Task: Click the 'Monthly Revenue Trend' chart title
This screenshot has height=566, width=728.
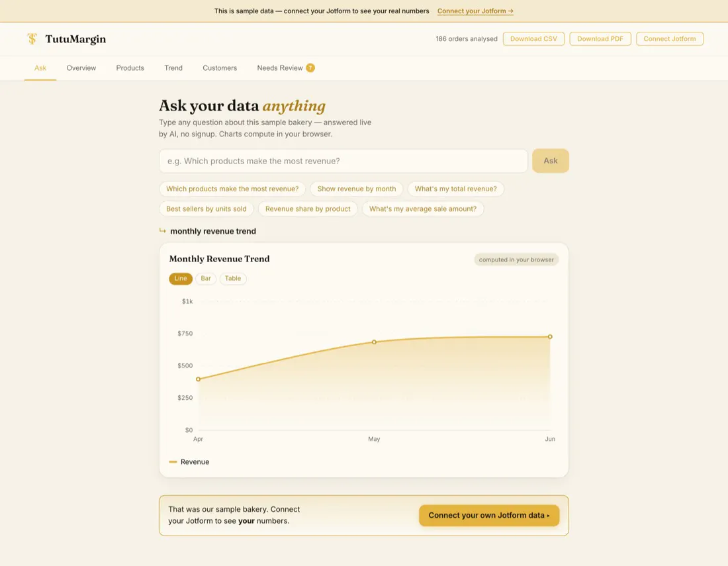Action: tap(219, 259)
